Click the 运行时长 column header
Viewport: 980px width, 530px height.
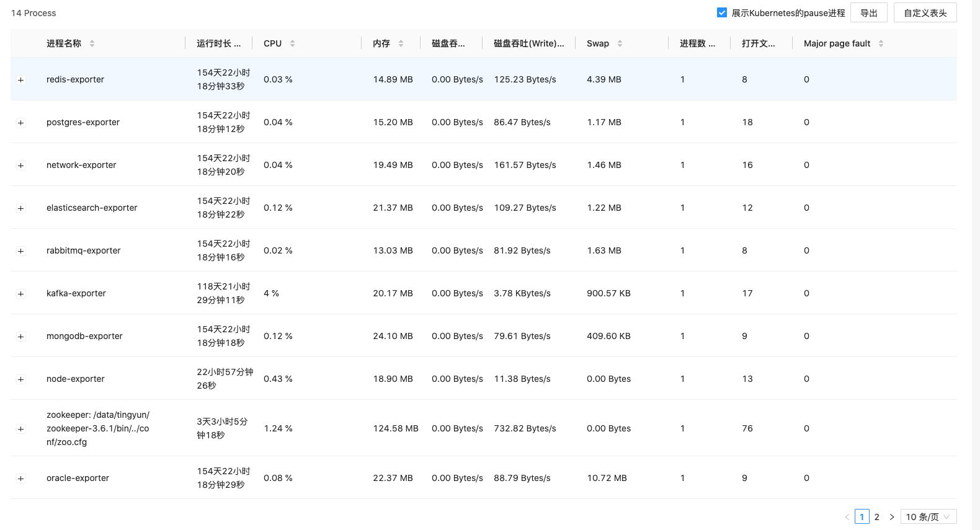click(218, 43)
